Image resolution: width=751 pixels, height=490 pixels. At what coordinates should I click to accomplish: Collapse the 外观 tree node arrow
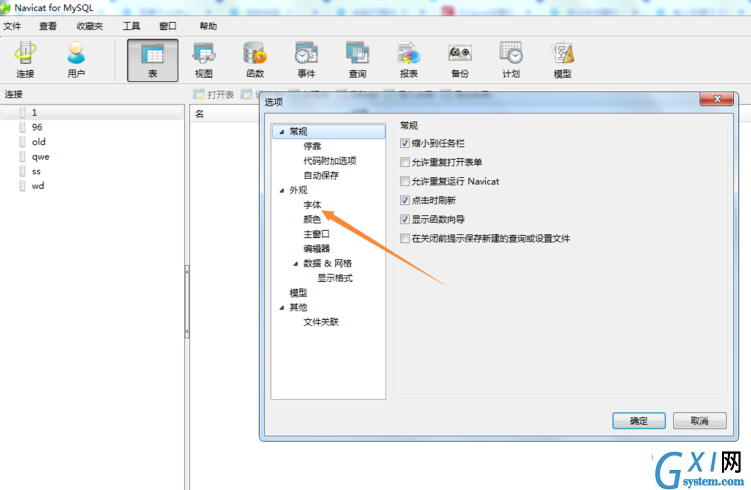coord(282,191)
